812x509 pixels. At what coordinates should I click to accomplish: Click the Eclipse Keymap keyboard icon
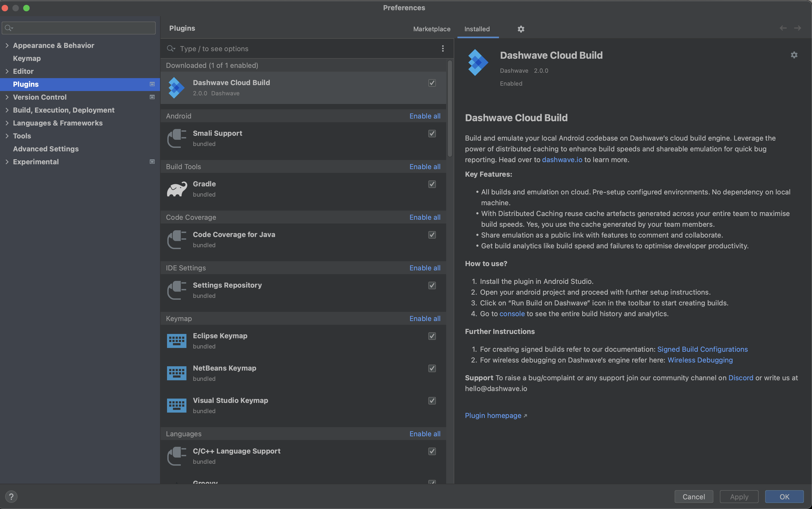coord(176,341)
